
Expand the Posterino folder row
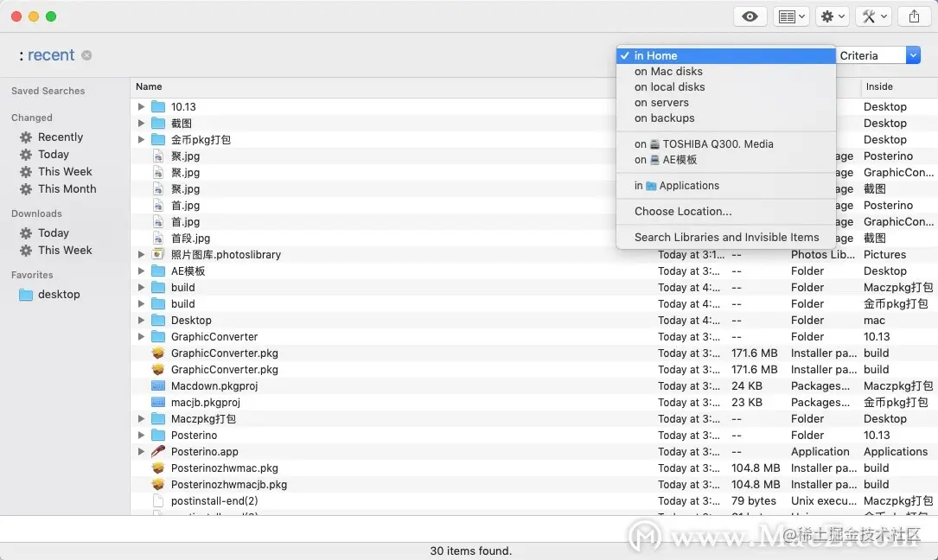tap(141, 435)
